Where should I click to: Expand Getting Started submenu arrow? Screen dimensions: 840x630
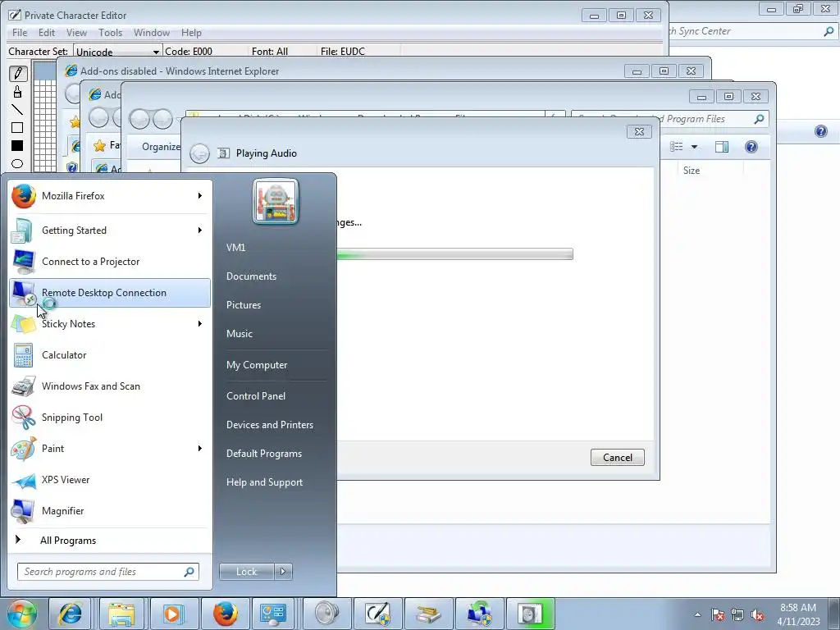(x=200, y=231)
